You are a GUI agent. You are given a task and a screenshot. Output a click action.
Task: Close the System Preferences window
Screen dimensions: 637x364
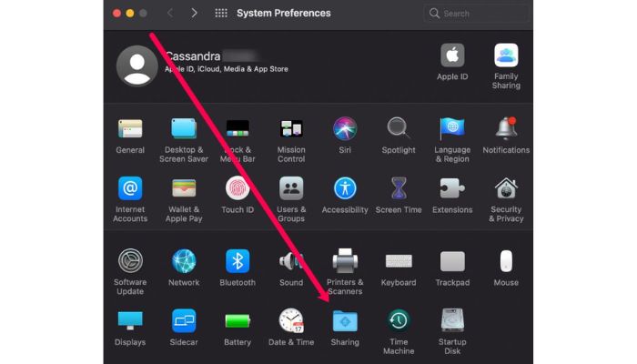(117, 13)
